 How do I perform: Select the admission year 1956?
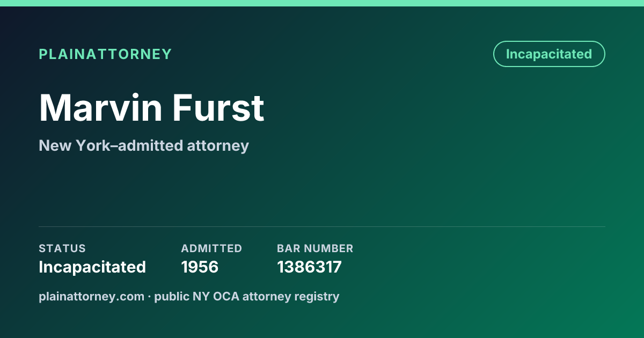[200, 267]
